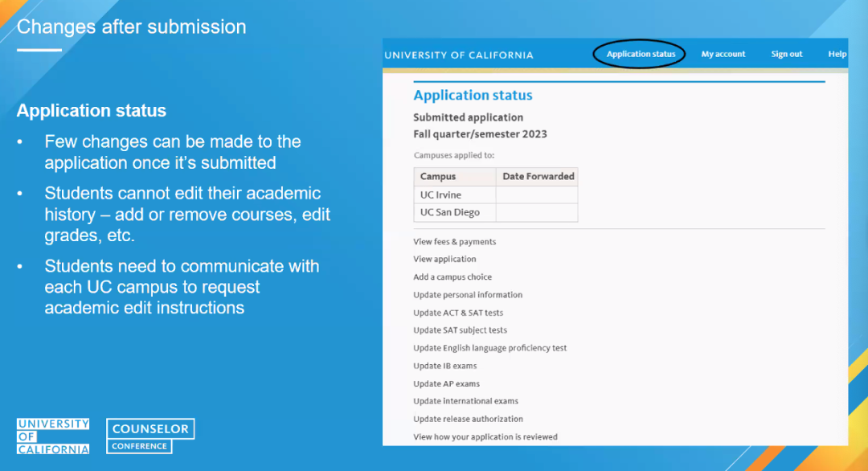The image size is (868, 471).
Task: Open Update ACT & SAT tests
Action: tap(458, 313)
